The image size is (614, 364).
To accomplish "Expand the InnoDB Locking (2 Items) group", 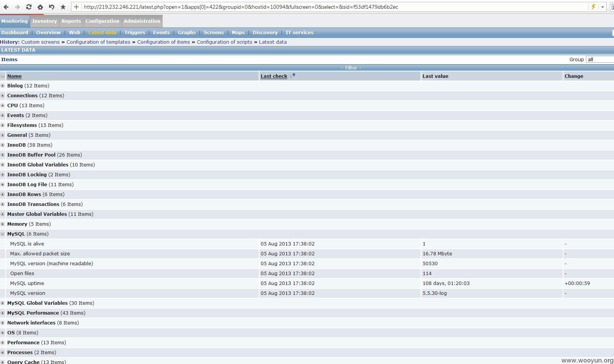I will point(3,175).
